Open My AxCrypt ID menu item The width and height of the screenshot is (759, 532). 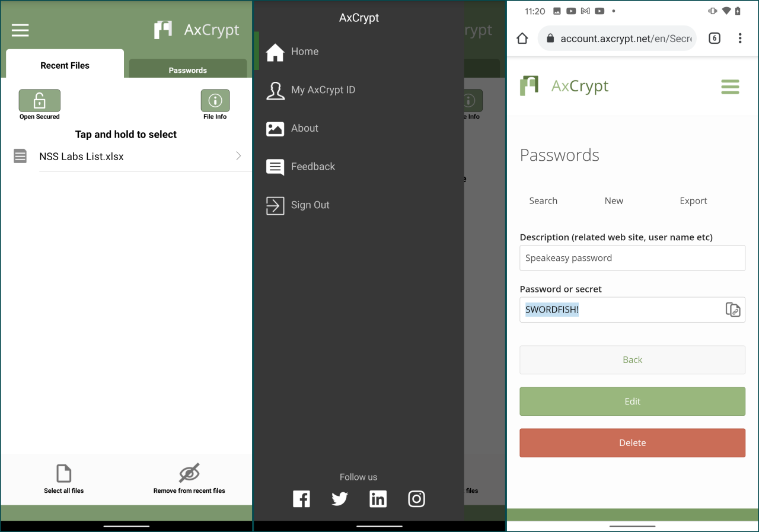tap(358, 90)
